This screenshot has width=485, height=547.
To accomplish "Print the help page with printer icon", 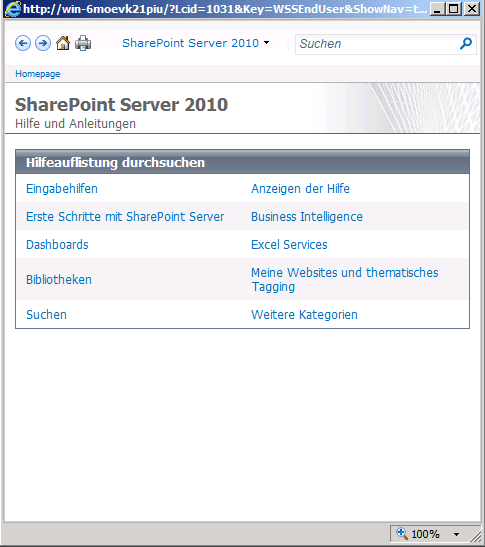I will 83,43.
